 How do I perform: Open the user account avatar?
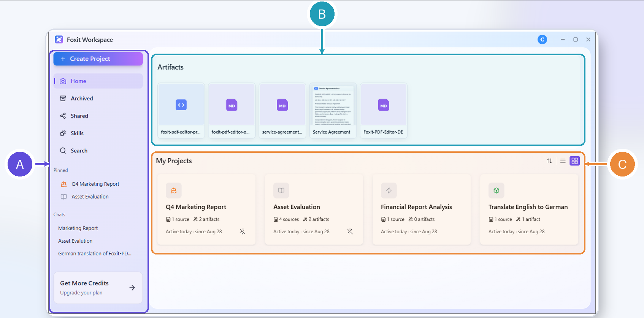click(x=542, y=40)
